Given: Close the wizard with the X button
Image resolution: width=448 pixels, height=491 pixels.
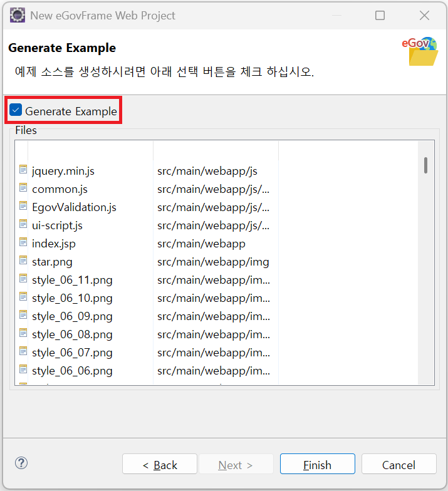Looking at the screenshot, I should pyautogui.click(x=425, y=15).
